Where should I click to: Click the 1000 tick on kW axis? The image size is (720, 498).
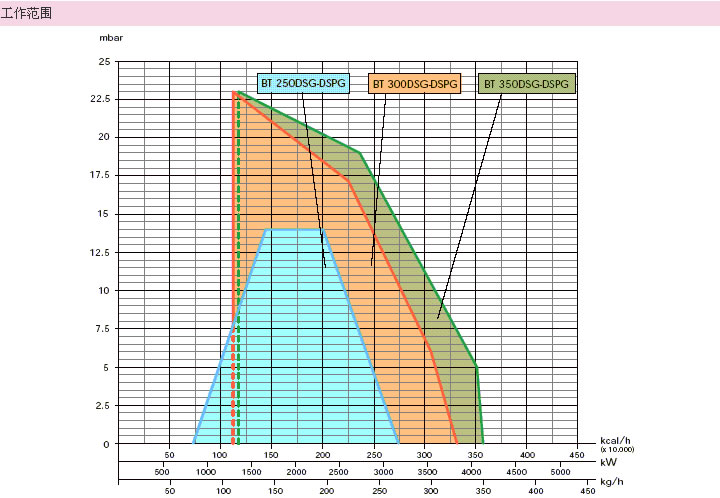pyautogui.click(x=207, y=471)
